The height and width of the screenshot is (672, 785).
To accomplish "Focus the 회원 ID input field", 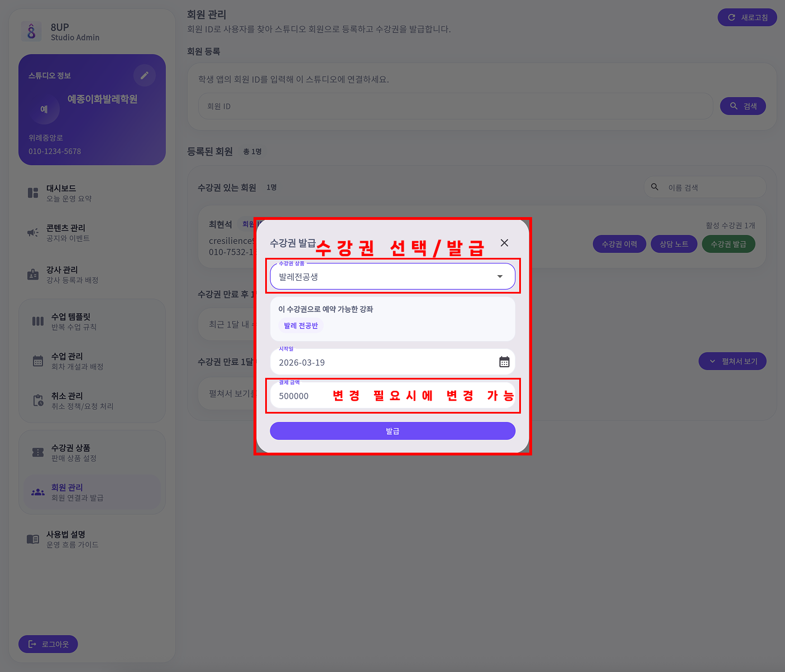I will (x=456, y=106).
